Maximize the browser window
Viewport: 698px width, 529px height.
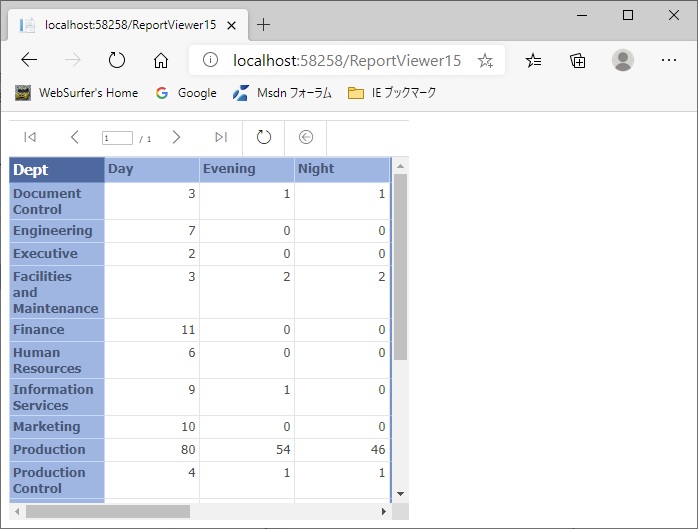point(628,15)
